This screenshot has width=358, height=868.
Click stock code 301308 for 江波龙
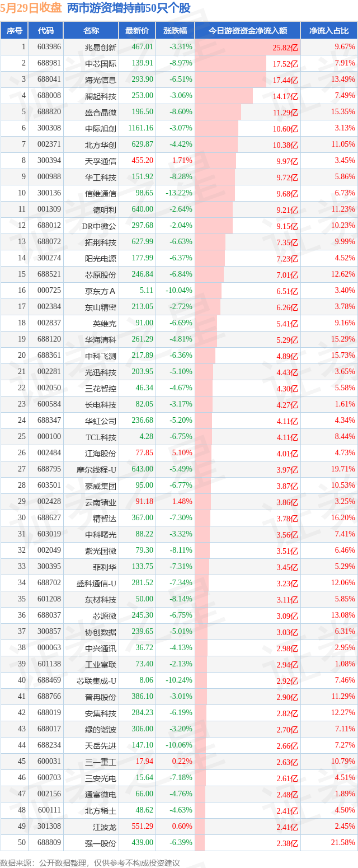click(49, 827)
